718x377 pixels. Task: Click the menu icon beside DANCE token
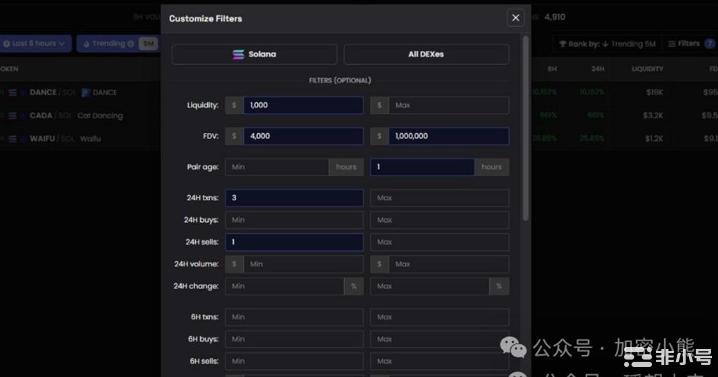[13, 93]
